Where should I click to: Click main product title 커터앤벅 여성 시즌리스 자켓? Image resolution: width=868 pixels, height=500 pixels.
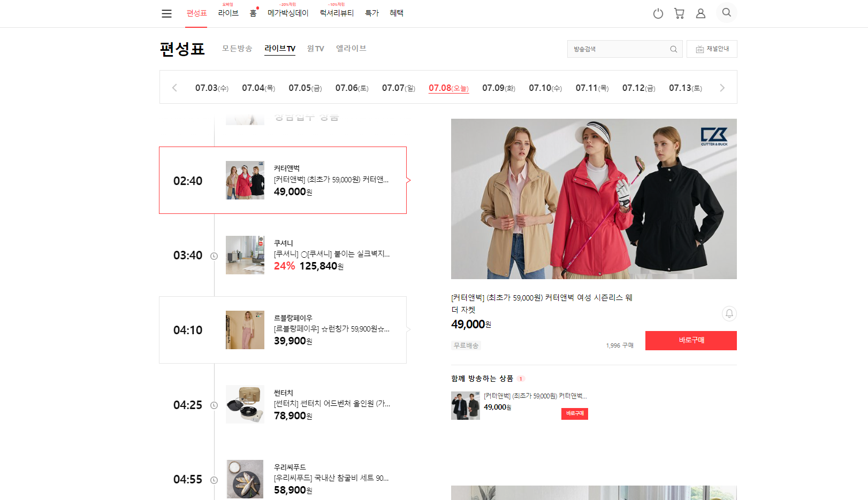[542, 304]
